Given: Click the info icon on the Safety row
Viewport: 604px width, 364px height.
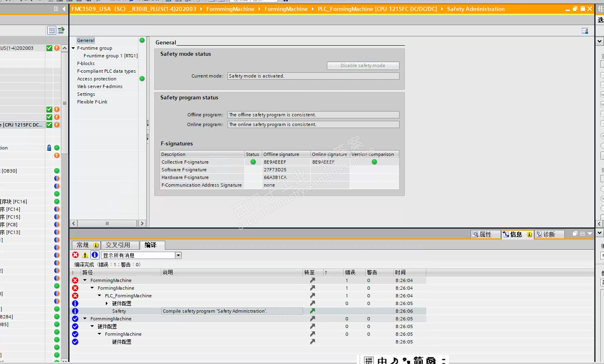Looking at the screenshot, I should coord(75,311).
